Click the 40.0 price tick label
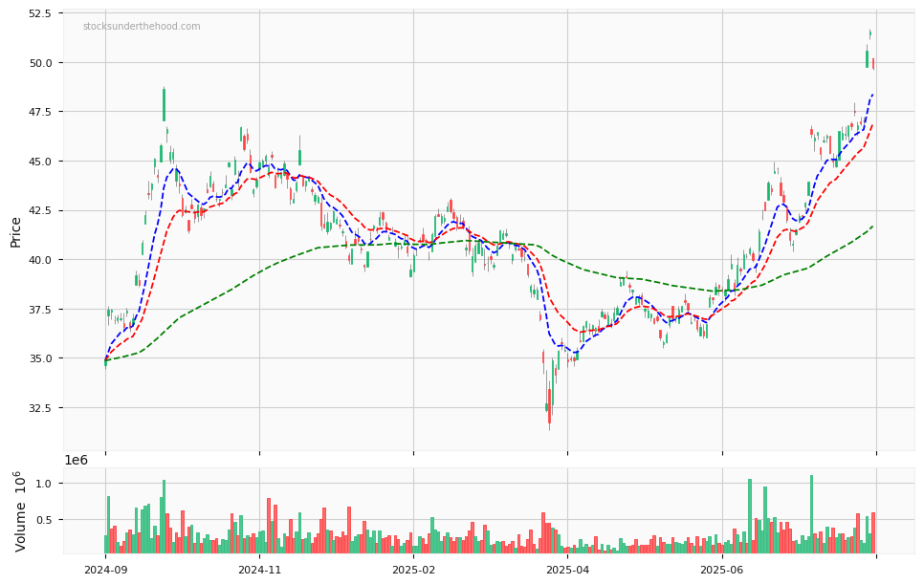924x584 pixels. point(39,260)
